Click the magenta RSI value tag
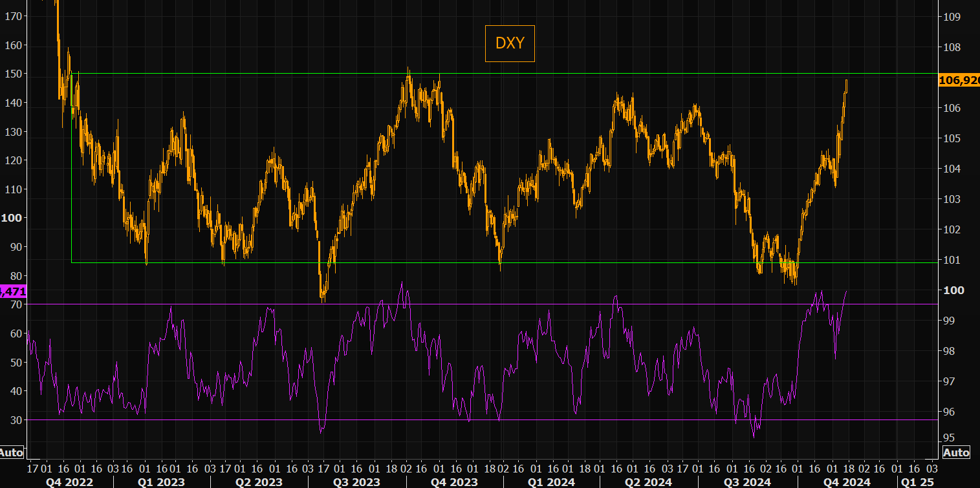The width and height of the screenshot is (980, 488). click(x=13, y=292)
